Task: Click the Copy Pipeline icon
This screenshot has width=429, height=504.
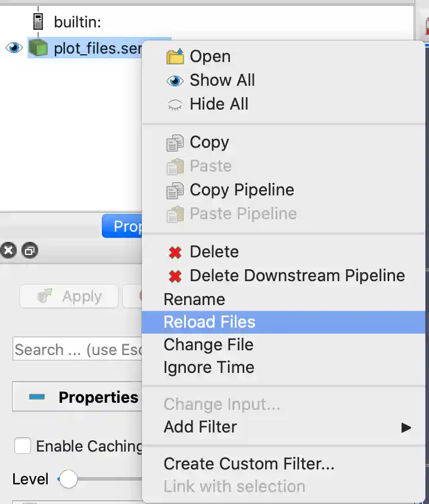Action: (x=175, y=190)
